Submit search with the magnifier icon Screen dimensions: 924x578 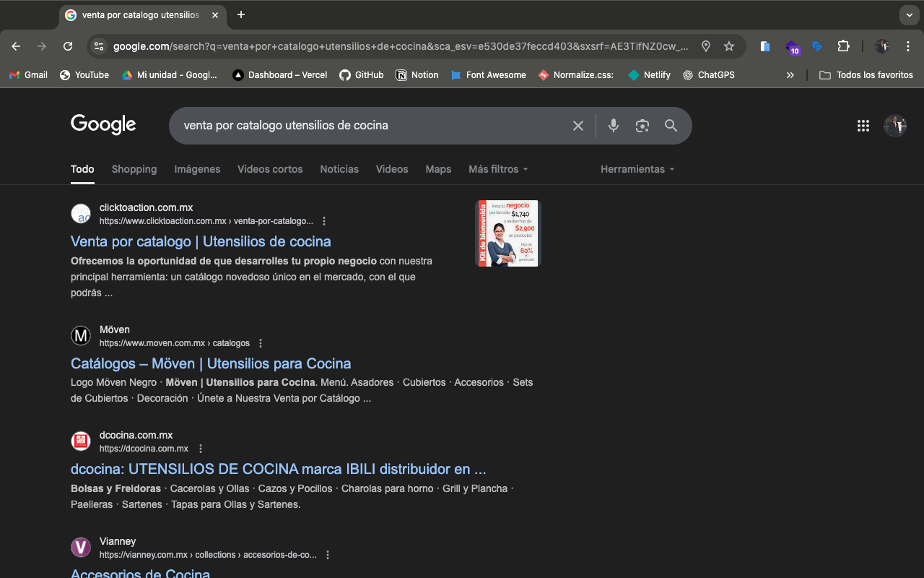pos(671,126)
